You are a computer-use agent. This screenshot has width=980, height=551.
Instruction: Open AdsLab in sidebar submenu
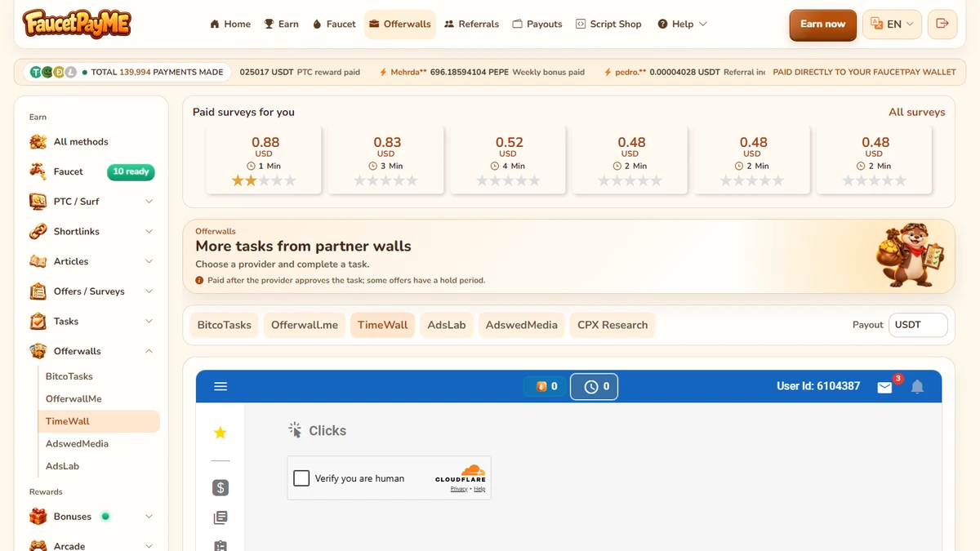[62, 466]
